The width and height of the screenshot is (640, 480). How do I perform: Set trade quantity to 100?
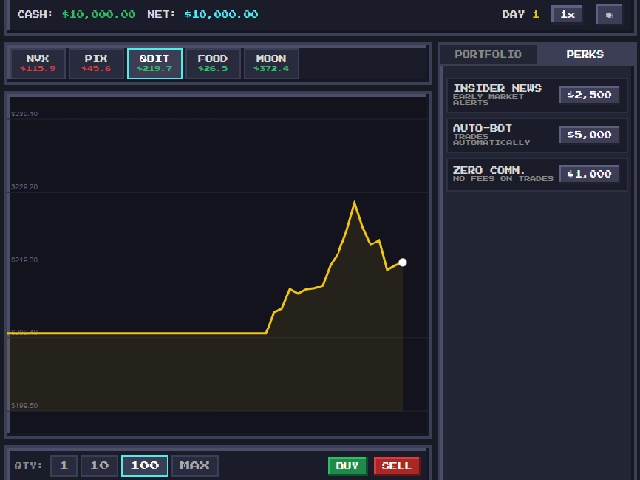144,465
